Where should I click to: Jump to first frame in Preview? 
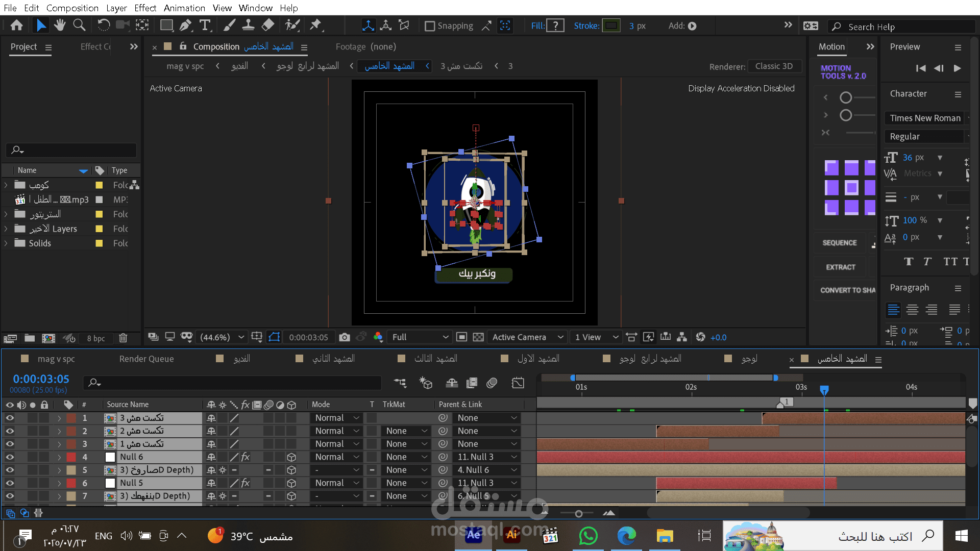coord(921,68)
